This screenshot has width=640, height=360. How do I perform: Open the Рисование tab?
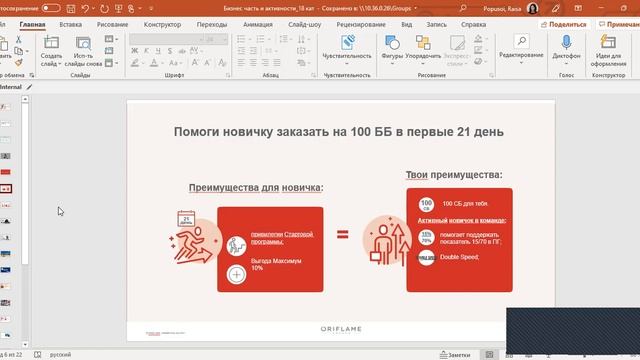(x=112, y=24)
